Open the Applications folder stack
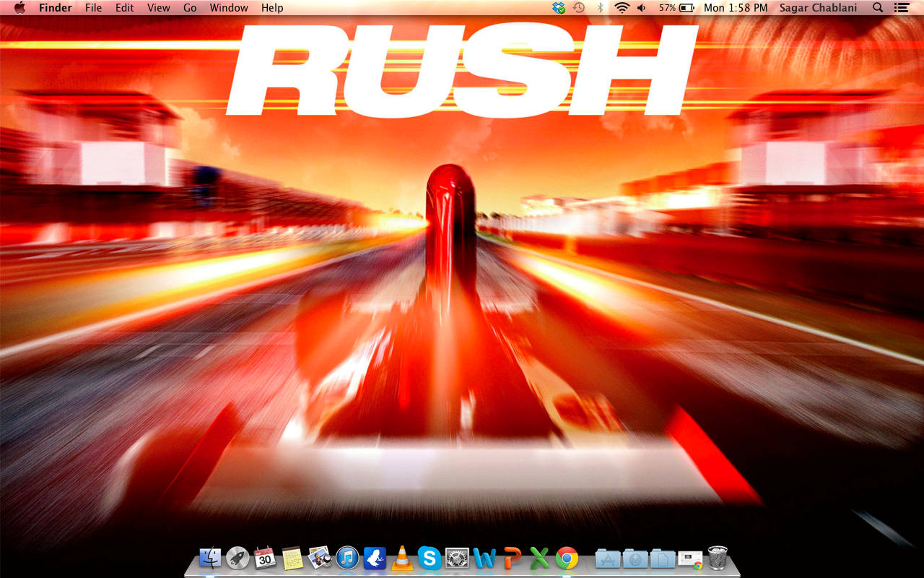924x578 pixels. click(608, 558)
